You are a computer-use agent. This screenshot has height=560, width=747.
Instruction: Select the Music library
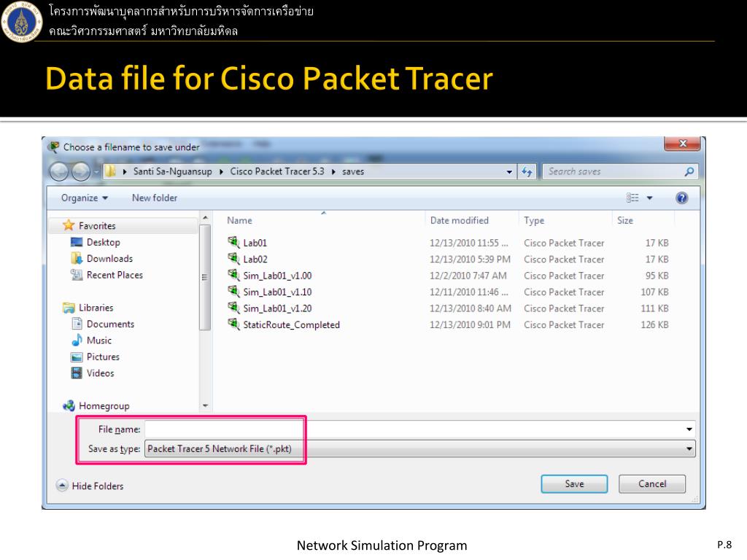click(99, 340)
